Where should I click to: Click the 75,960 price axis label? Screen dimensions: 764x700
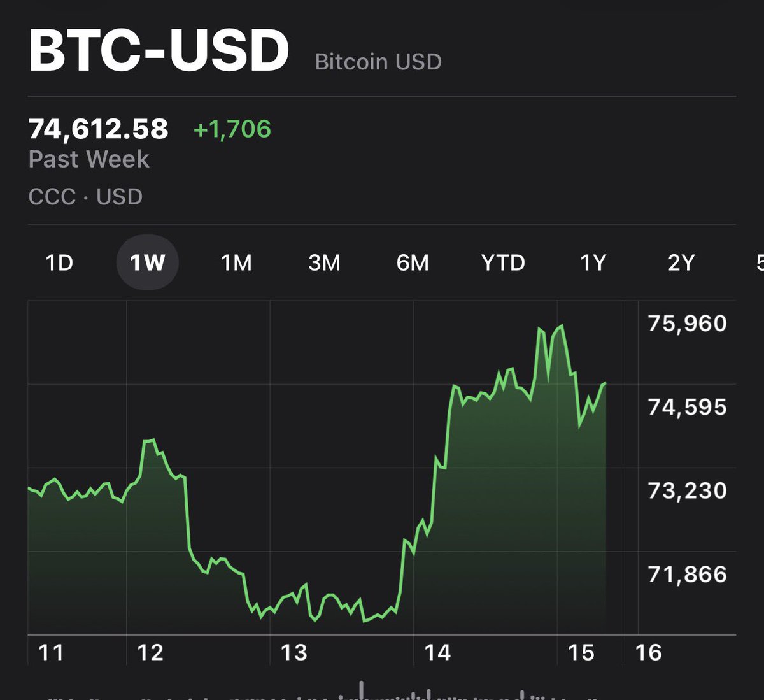687,324
